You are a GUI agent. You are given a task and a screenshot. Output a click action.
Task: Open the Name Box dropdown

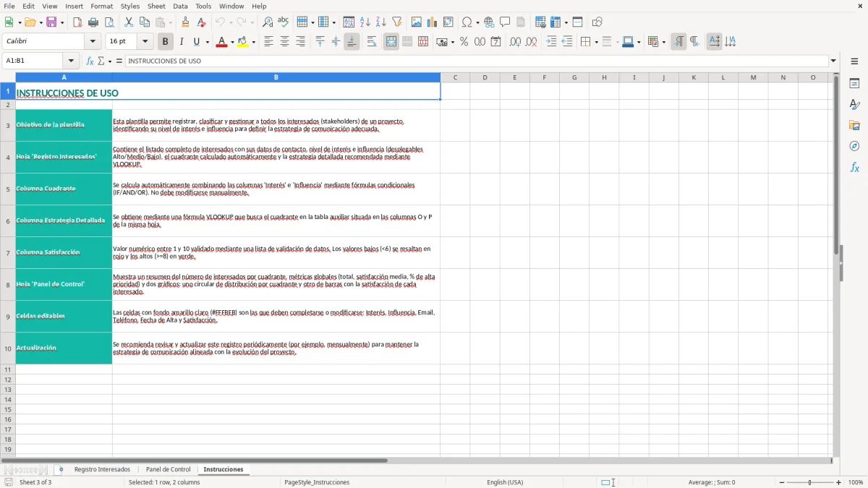click(71, 61)
